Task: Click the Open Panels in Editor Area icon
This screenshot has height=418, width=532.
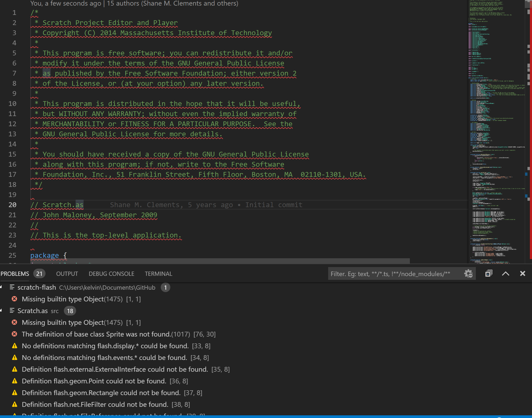Action: 489,273
